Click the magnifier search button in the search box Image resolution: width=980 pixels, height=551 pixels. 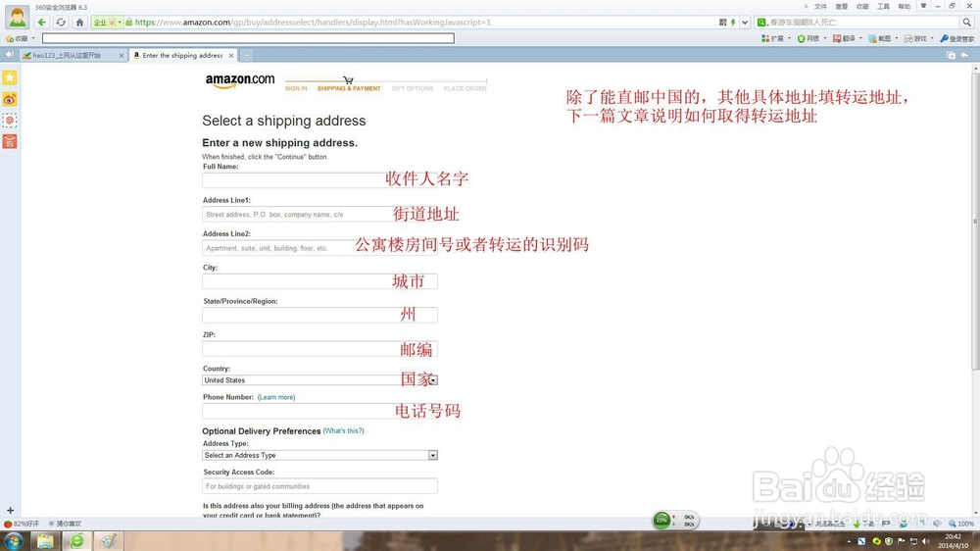(967, 22)
